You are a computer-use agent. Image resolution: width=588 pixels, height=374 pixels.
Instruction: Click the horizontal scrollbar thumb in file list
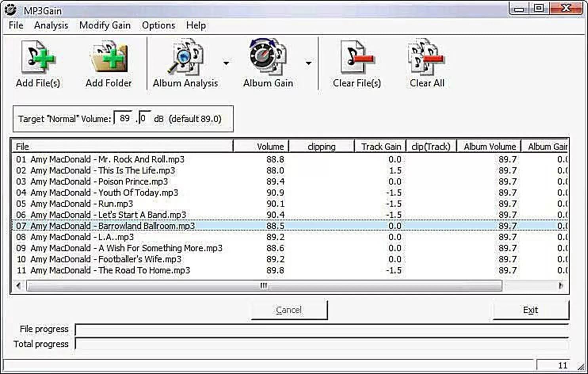coord(264,285)
